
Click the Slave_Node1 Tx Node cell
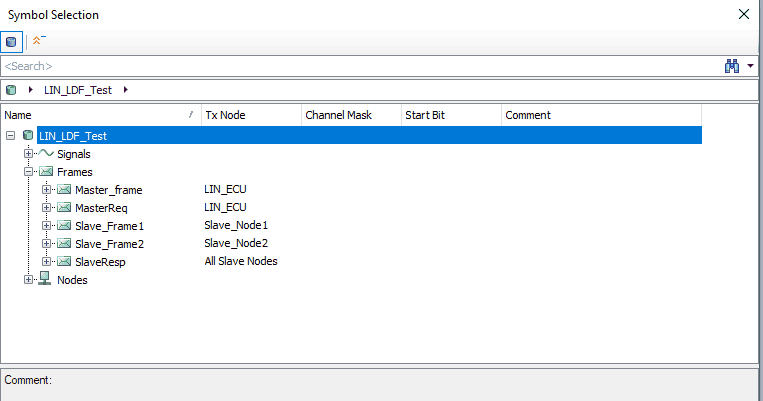[x=236, y=225]
